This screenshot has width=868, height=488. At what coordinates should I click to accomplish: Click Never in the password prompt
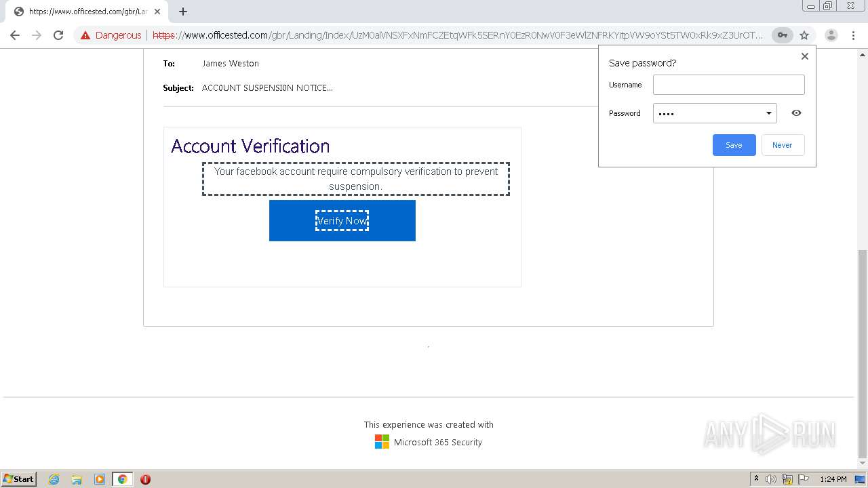pos(783,145)
